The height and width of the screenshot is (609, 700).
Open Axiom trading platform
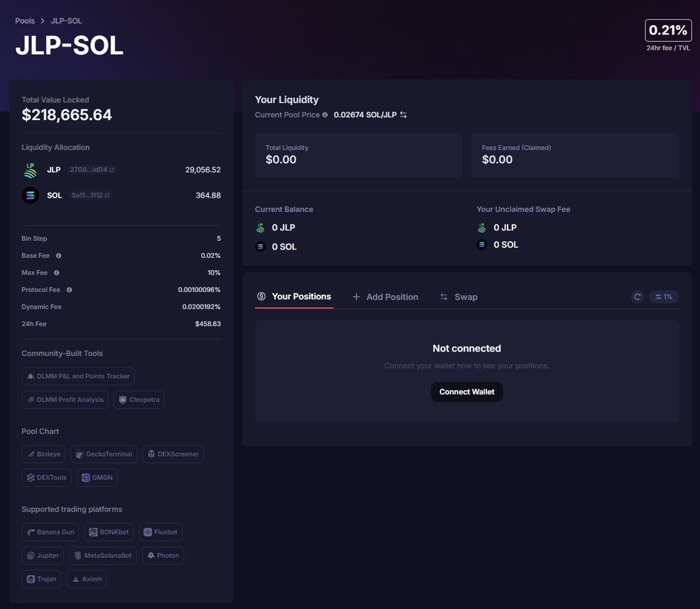pos(86,579)
